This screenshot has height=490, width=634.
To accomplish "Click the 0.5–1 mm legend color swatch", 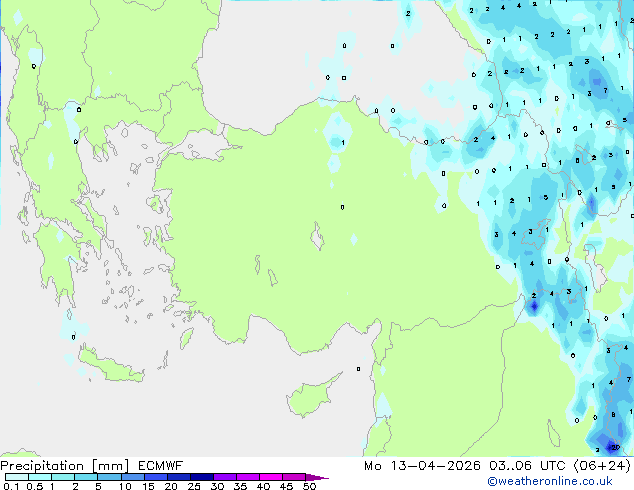I will pyautogui.click(x=40, y=477).
